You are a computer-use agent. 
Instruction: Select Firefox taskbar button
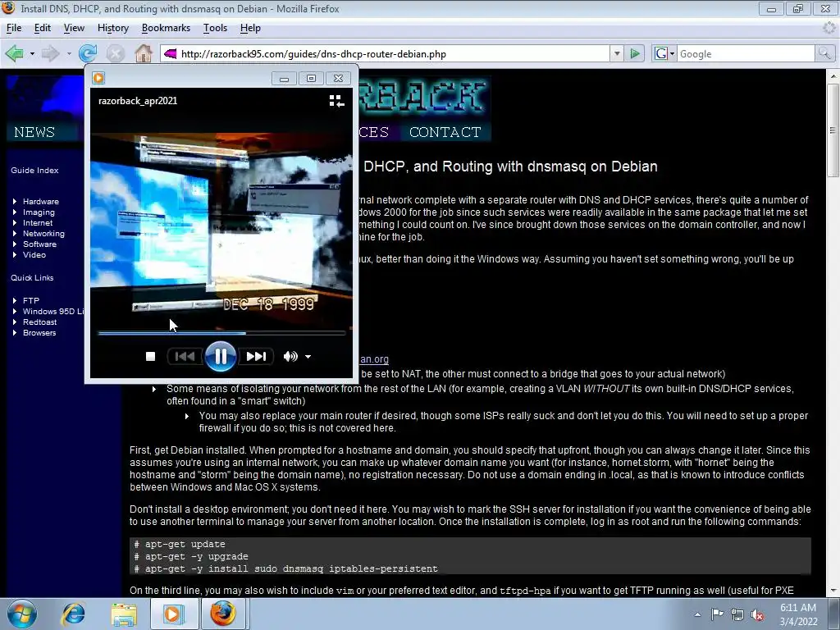[x=223, y=614]
